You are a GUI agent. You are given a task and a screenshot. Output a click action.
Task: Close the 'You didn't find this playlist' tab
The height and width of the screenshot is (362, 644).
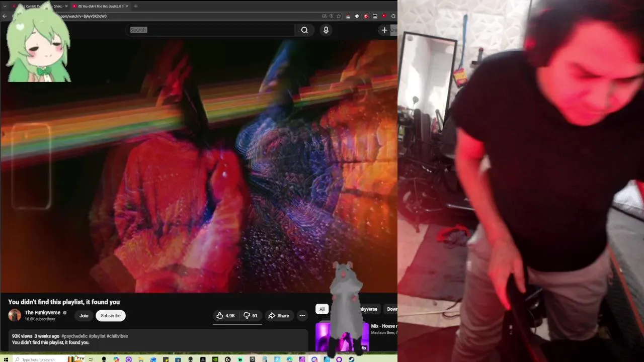[x=127, y=6]
